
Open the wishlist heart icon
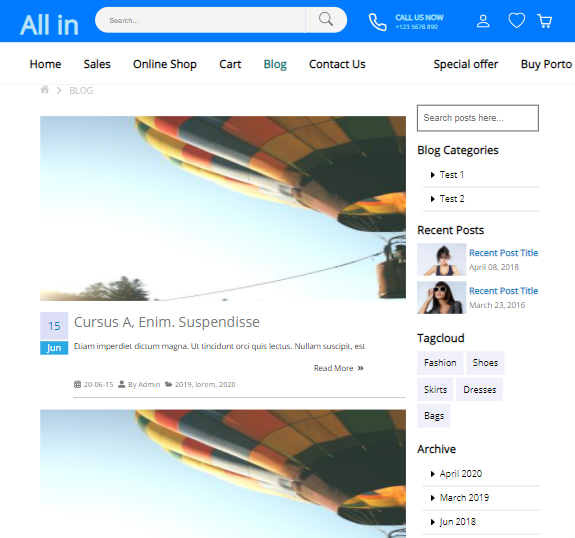tap(516, 21)
